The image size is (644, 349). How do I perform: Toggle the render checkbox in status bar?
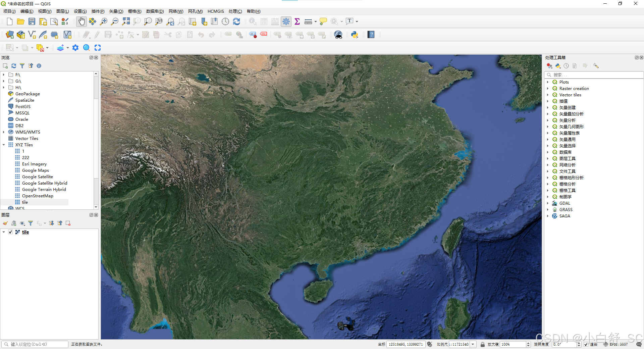point(586,344)
